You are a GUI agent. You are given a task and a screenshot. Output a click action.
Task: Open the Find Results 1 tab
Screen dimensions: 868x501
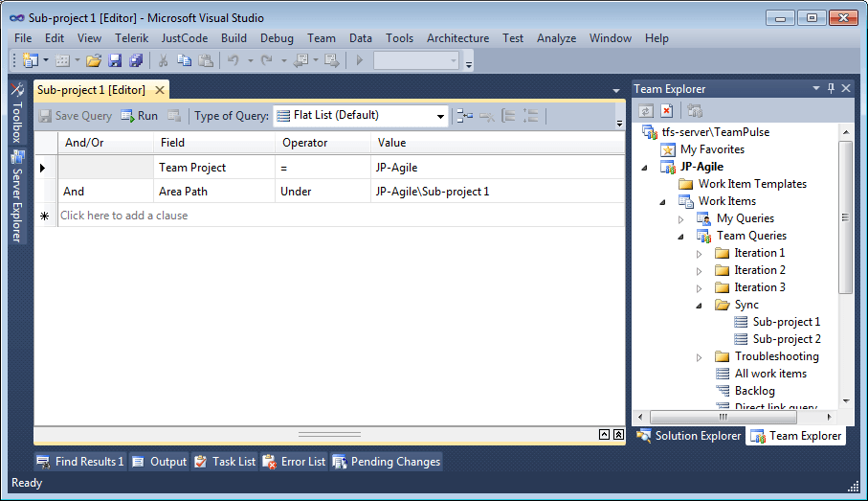click(x=80, y=462)
